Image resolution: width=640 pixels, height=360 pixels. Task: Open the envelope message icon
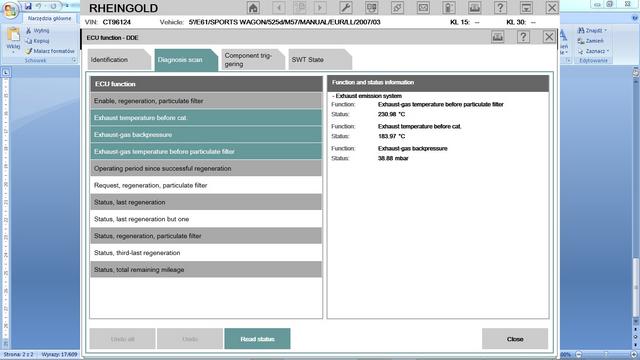click(423, 8)
